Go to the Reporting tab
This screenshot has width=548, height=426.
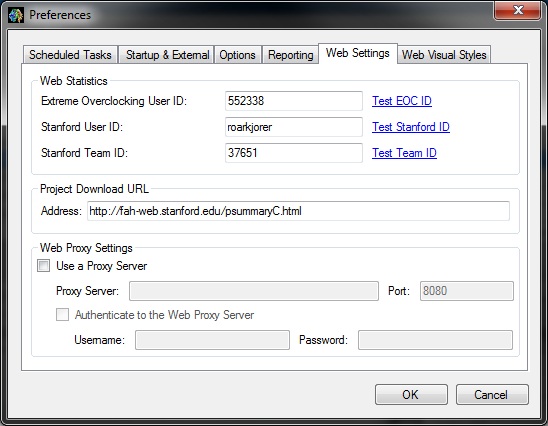point(290,55)
